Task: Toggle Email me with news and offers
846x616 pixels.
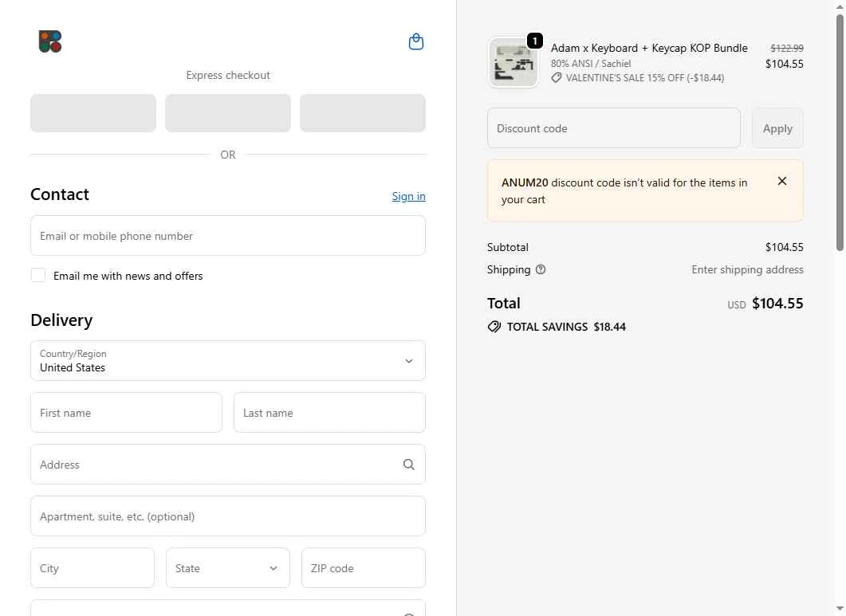Action: (x=38, y=275)
